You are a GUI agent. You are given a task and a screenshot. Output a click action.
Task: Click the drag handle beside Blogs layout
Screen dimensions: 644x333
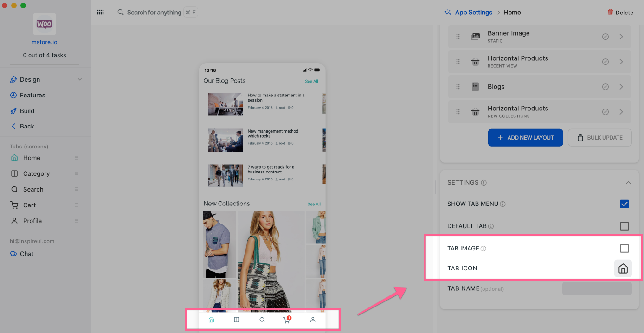458,87
